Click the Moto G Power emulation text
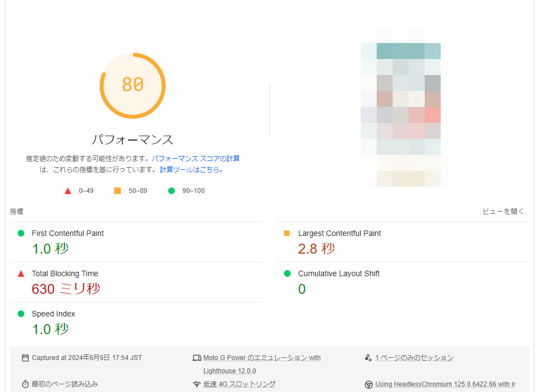Screen dimensions: 535x392 (262, 358)
